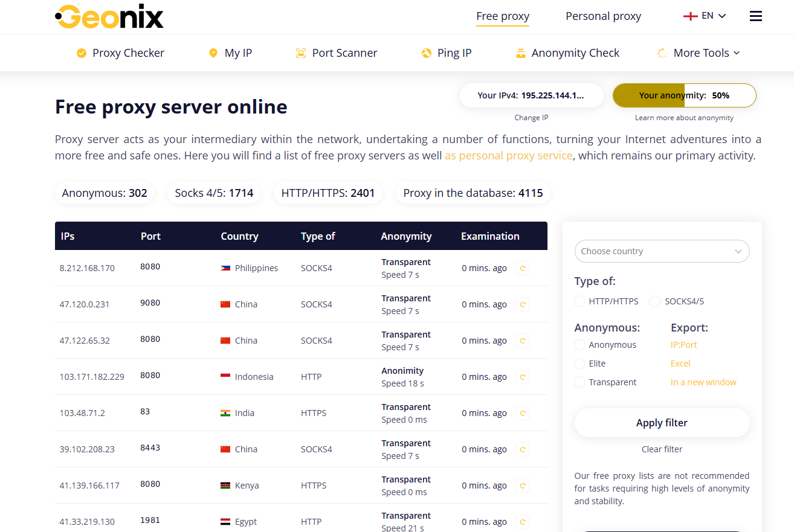Image resolution: width=794 pixels, height=532 pixels.
Task: Click the HTTPS type for 103.48.71.2
Action: point(314,413)
